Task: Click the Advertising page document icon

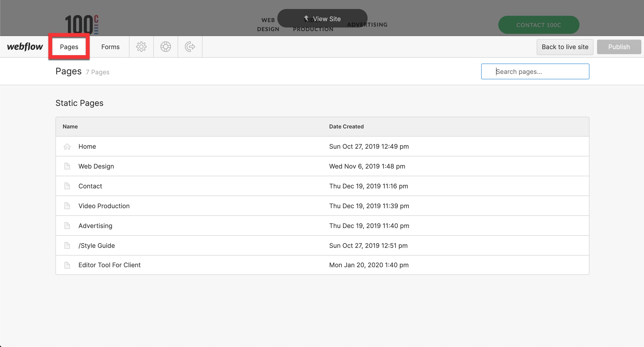Action: (67, 226)
